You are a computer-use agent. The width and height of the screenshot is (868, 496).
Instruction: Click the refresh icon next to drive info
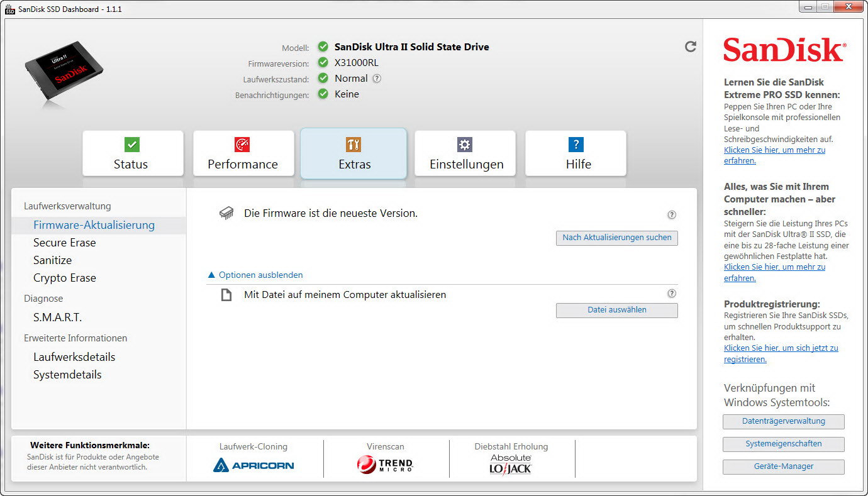(690, 47)
